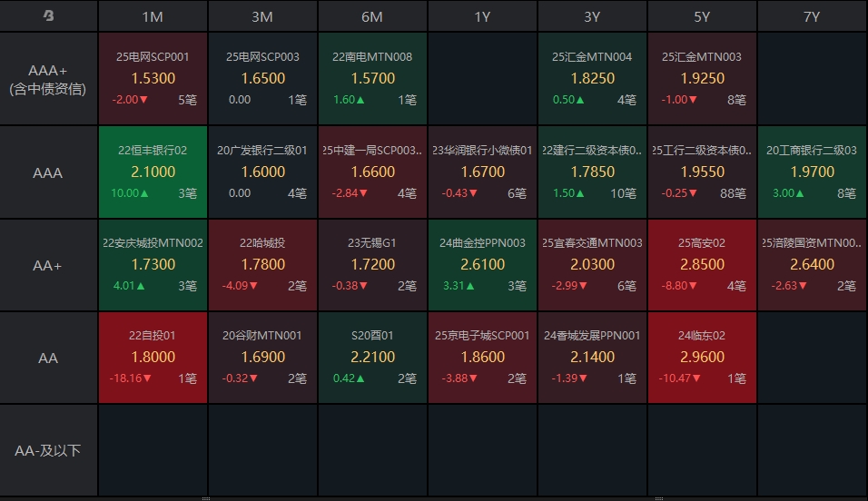Open the 25京电子城SCP001 bond cell
868x501 pixels.
(x=482, y=357)
